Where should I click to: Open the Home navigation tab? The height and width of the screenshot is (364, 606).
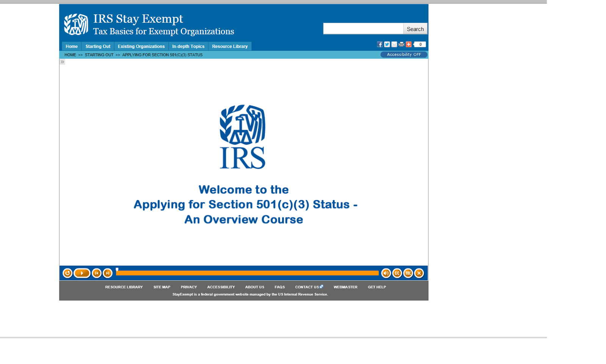point(72,46)
